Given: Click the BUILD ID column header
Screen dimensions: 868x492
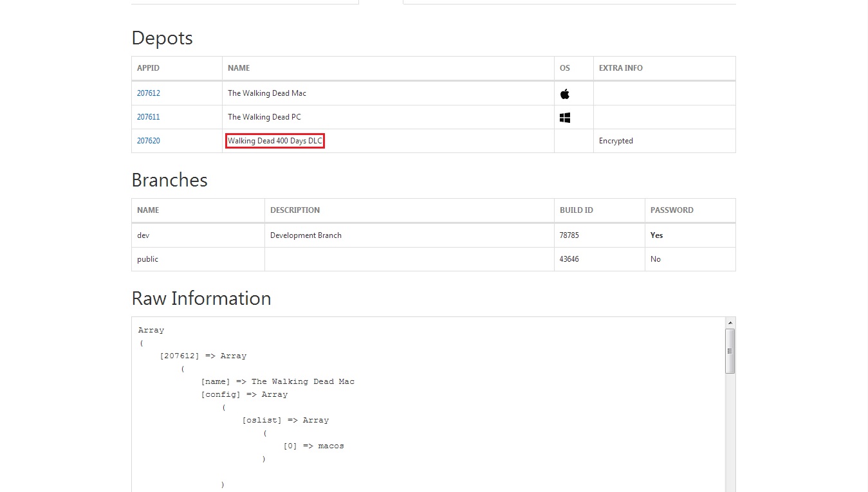Looking at the screenshot, I should (x=600, y=210).
